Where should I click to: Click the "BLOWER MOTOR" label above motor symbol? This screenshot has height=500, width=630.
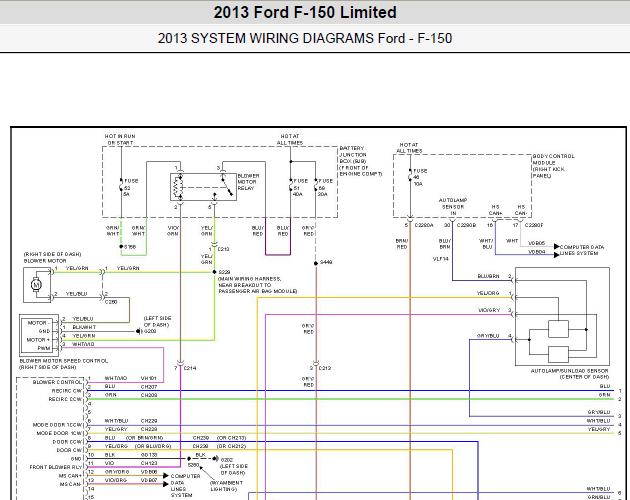click(45, 261)
